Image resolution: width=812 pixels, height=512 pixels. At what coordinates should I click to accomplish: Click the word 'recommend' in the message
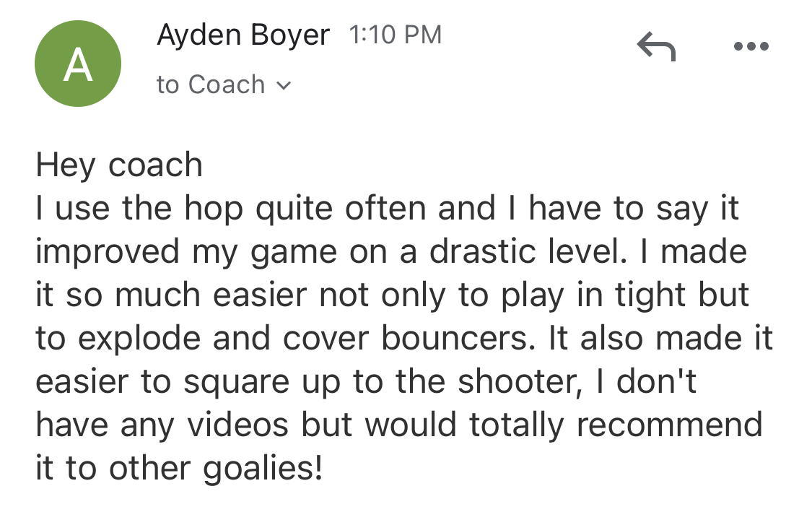point(669,425)
